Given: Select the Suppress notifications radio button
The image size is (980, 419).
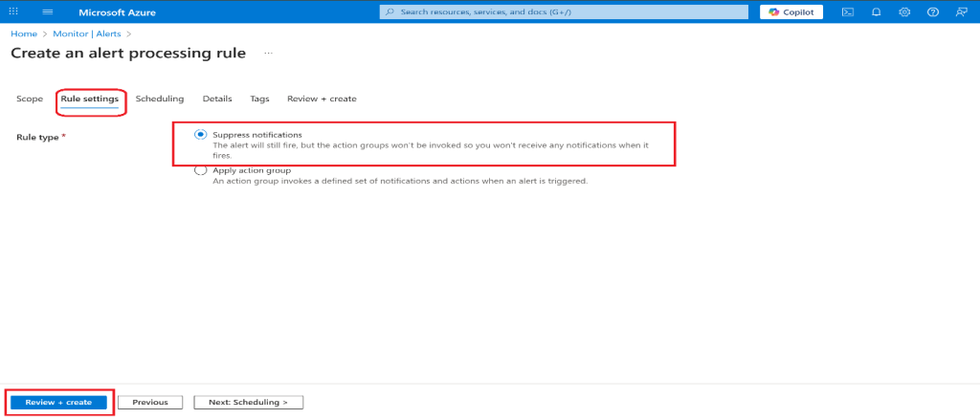Looking at the screenshot, I should pos(201,135).
